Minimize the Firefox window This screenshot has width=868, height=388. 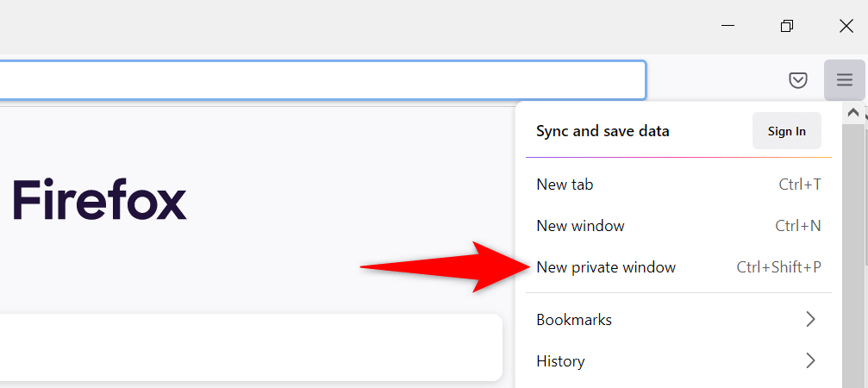coord(728,26)
